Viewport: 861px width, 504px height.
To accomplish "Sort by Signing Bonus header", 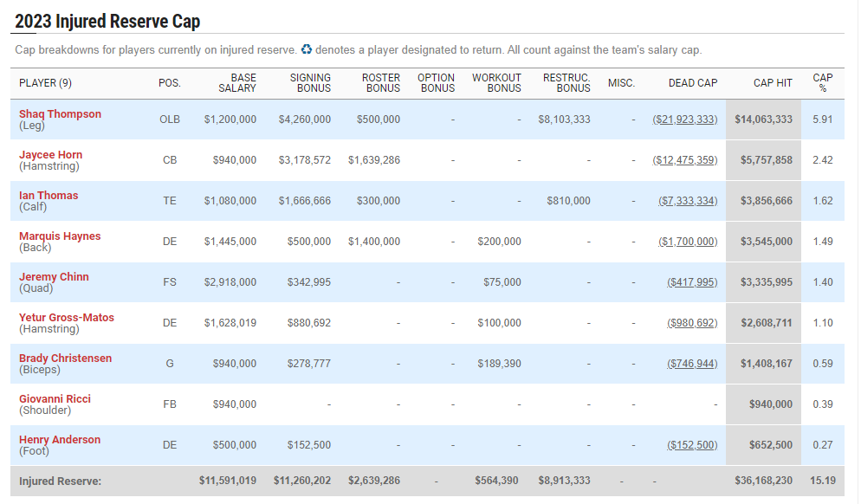I will point(310,83).
